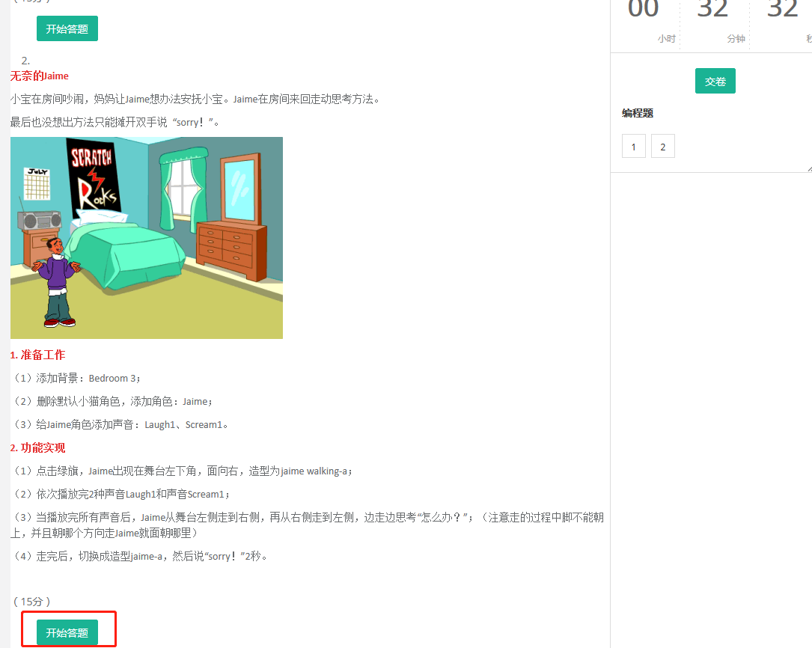The image size is (812, 648).
Task: Submit the exam with 交卷 button
Action: tap(715, 82)
